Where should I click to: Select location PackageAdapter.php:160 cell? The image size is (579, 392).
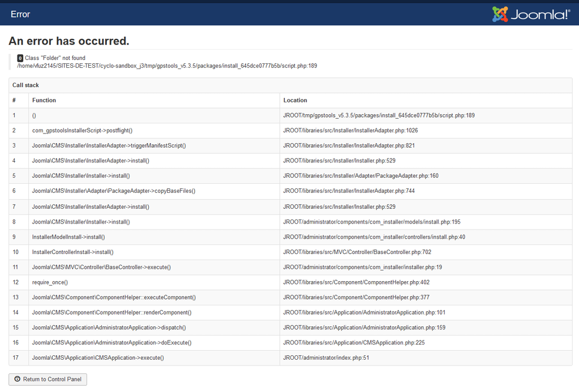(361, 176)
